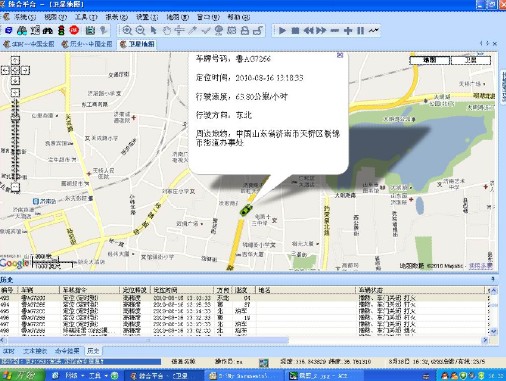Click the traffic light toolbar icon
Image resolution: width=506 pixels, height=381 pixels.
coord(61,31)
